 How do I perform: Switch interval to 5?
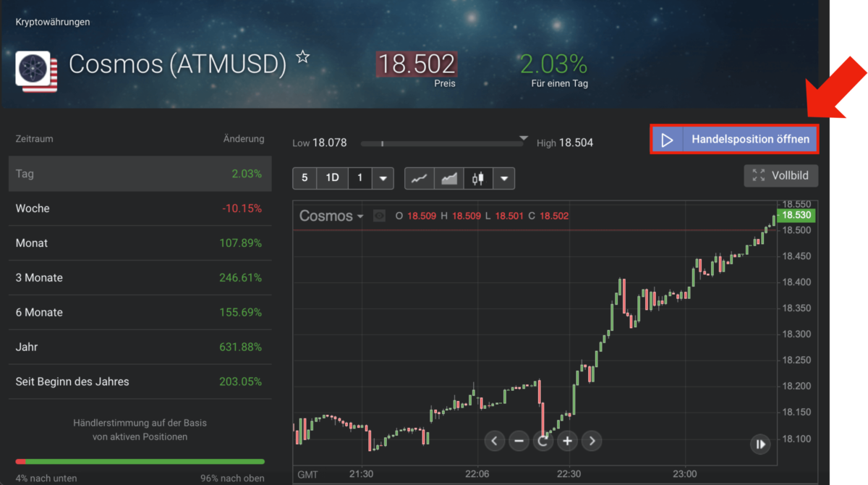[x=305, y=178]
